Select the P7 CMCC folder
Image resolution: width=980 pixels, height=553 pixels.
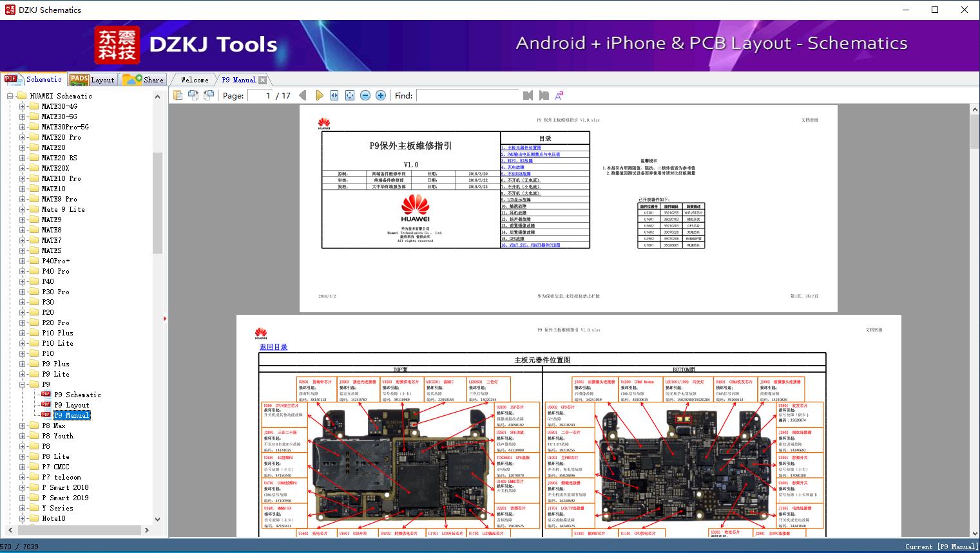[55, 467]
